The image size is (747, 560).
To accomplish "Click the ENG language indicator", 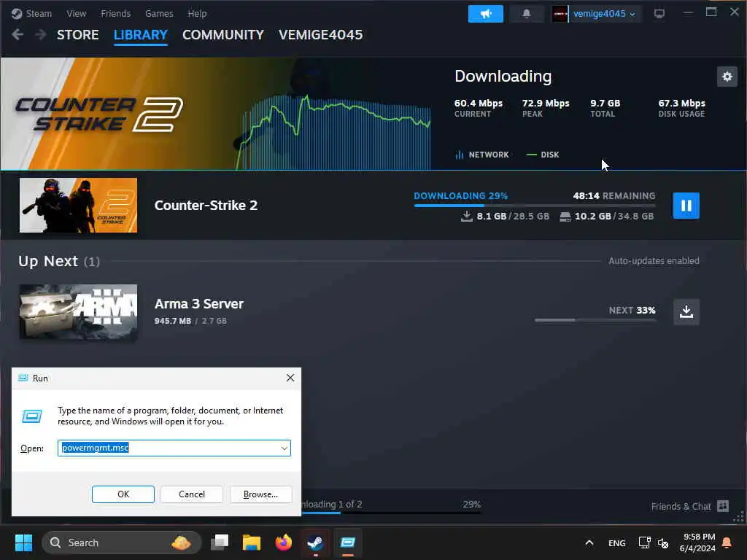I will pyautogui.click(x=617, y=542).
